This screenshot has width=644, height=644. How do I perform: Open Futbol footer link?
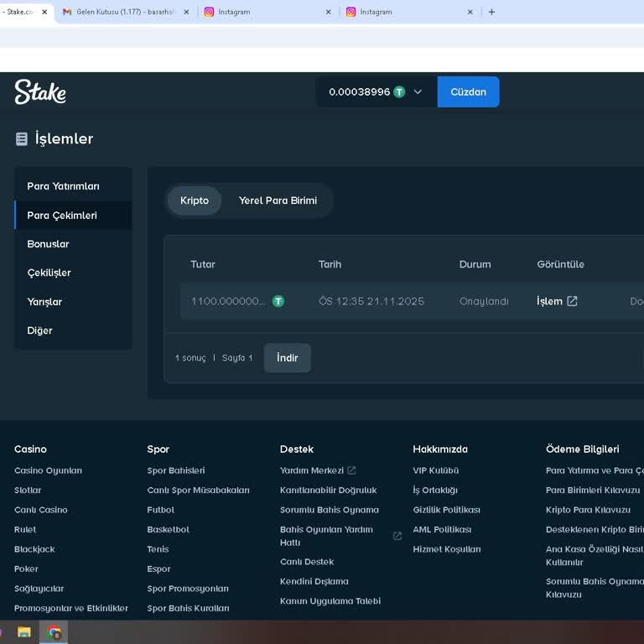(x=161, y=510)
